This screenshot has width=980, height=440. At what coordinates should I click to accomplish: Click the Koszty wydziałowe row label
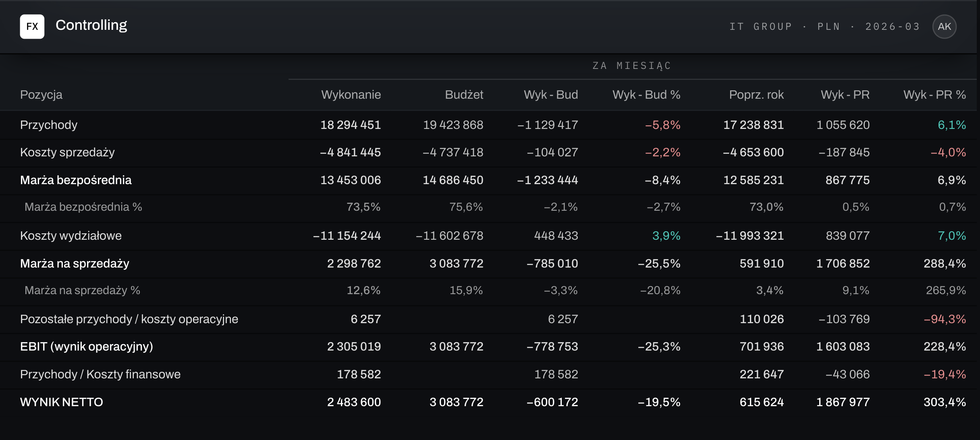coord(71,236)
